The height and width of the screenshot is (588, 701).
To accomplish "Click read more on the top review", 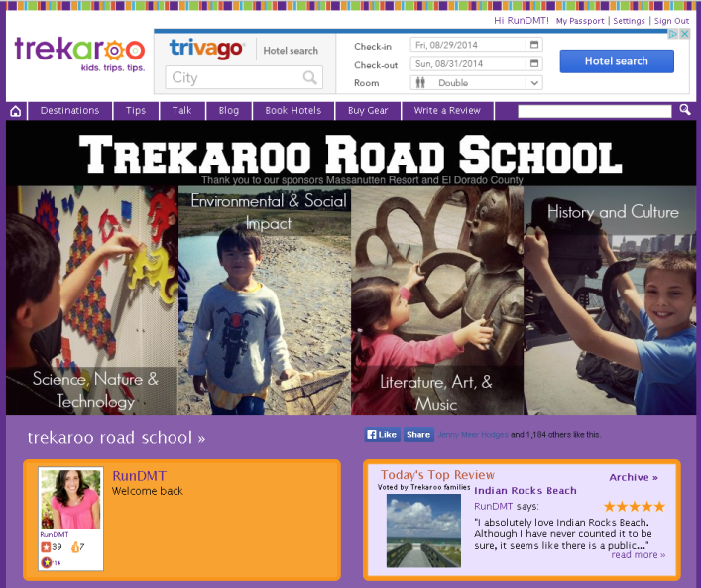I will coord(638,555).
